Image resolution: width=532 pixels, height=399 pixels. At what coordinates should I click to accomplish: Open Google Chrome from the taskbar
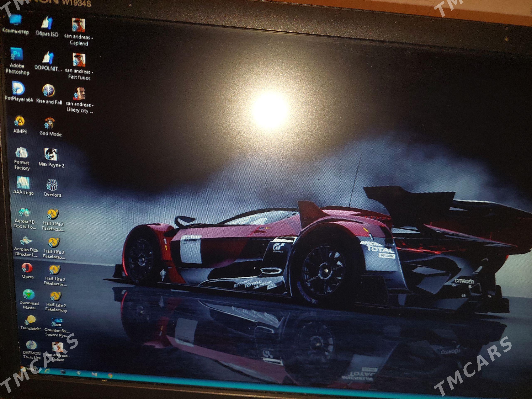110,375
